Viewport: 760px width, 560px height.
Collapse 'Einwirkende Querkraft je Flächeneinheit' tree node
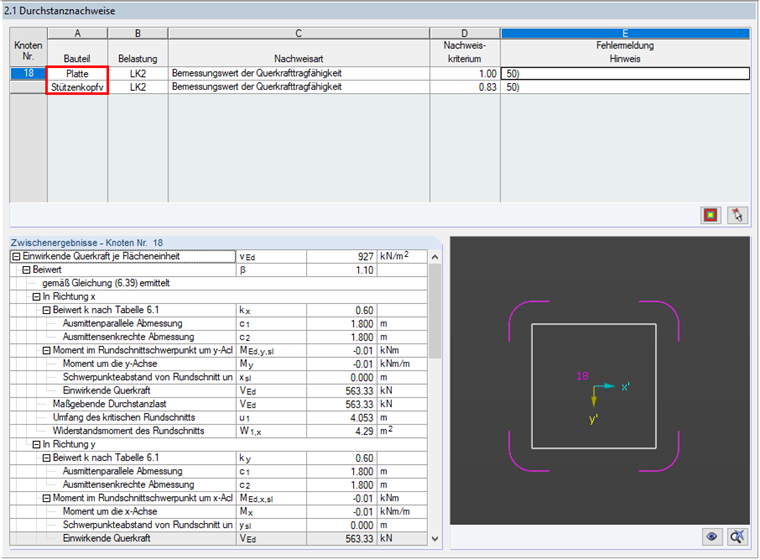(x=16, y=256)
